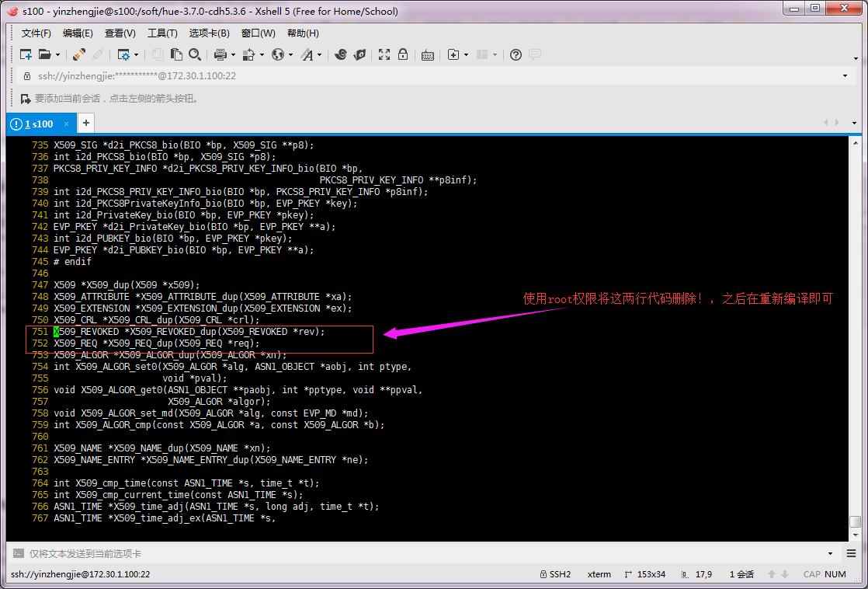The width and height of the screenshot is (868, 589).
Task: Open 选项卡(B) menu
Action: 210,33
